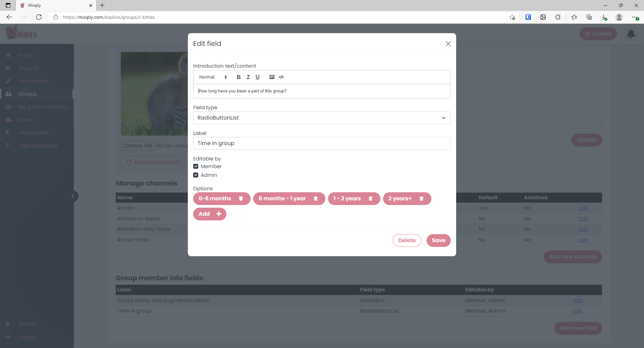Toggle bold formatting in editor
Image resolution: width=644 pixels, height=348 pixels.
point(238,77)
